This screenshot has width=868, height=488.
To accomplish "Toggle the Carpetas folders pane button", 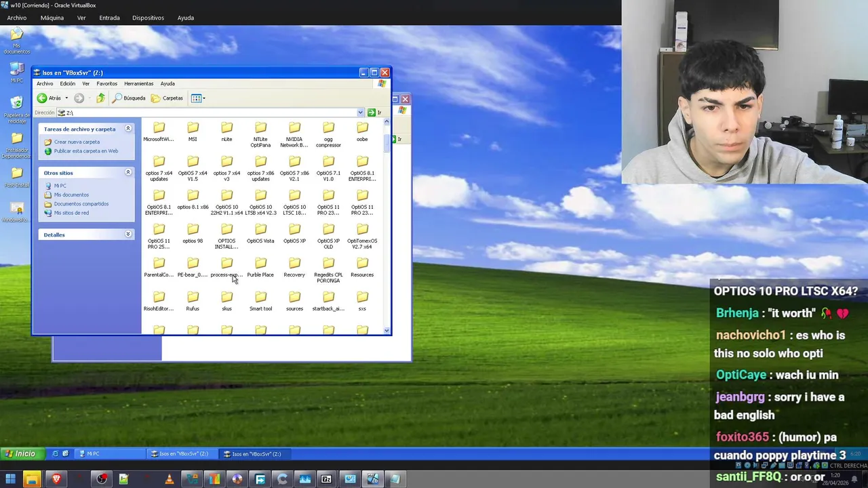I will point(167,98).
